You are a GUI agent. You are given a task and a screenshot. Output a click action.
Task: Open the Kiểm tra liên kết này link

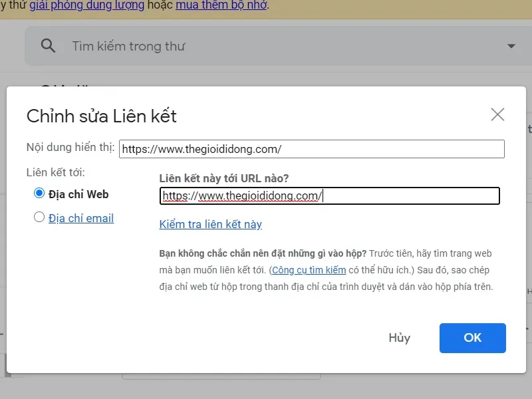tap(210, 224)
